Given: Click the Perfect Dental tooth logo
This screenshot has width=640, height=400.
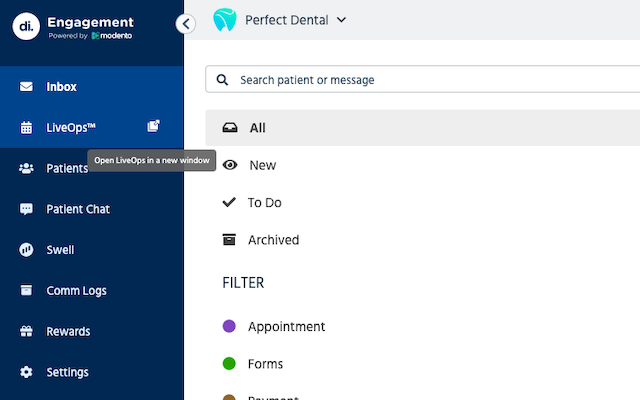Looking at the screenshot, I should (x=225, y=20).
